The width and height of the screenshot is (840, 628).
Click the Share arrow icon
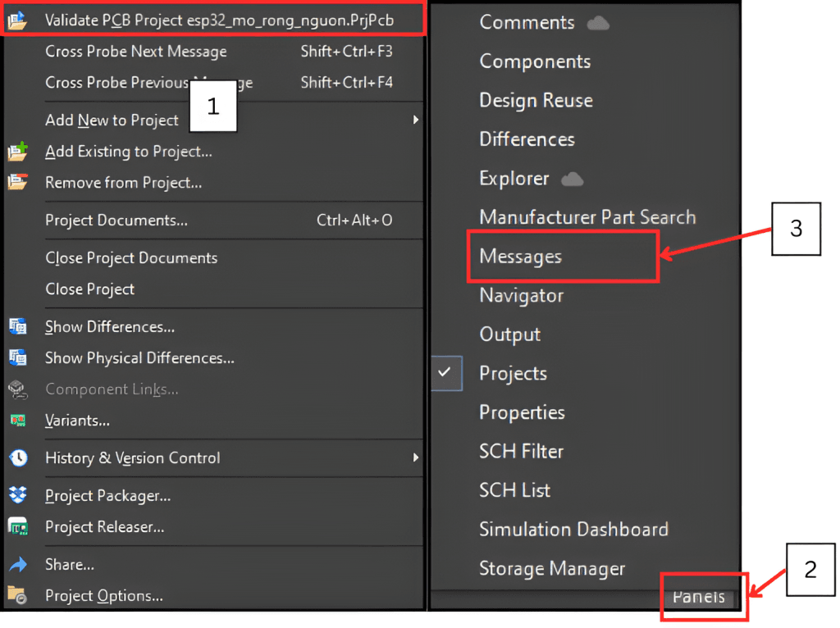(17, 565)
